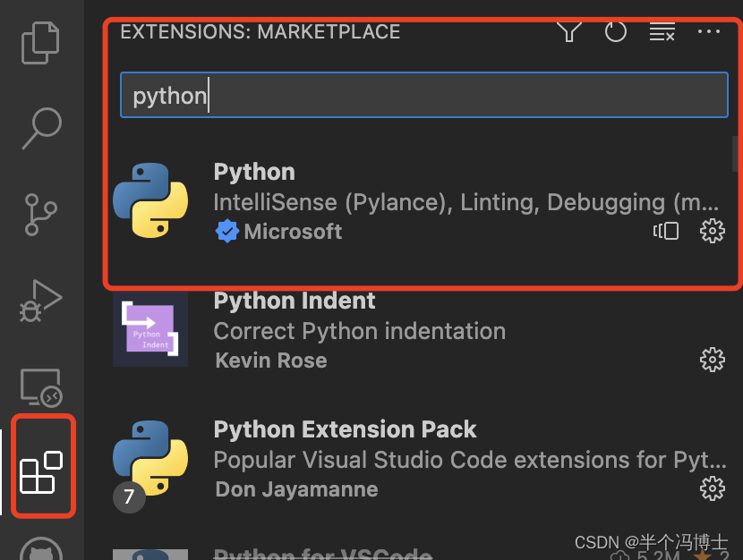
Task: Open Python Extension Pack manage gear
Action: tap(713, 488)
